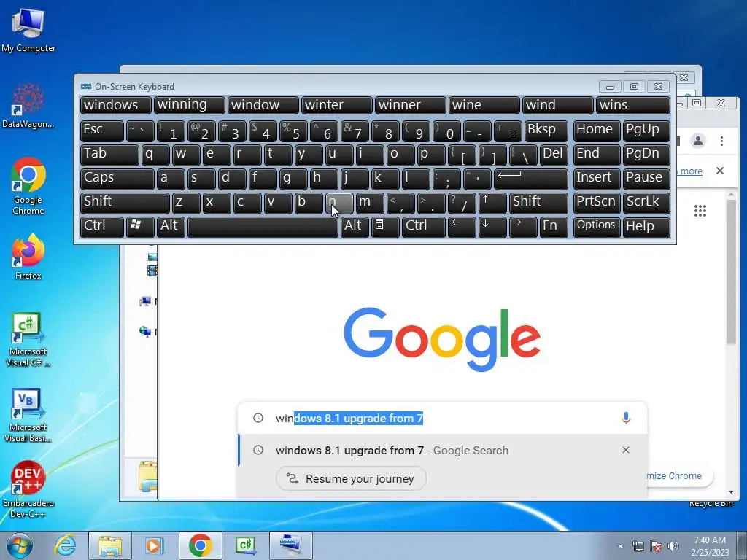Open the Chrome three-dot menu
Viewport: 747px width, 560px height.
pos(721,141)
